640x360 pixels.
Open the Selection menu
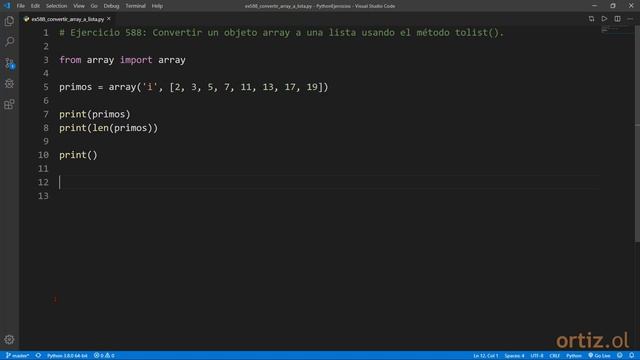[x=56, y=6]
